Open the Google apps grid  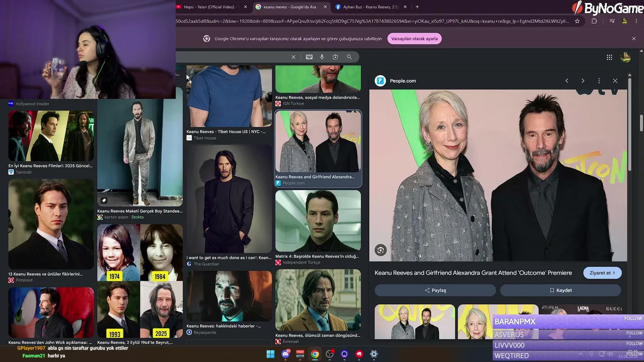(609, 57)
